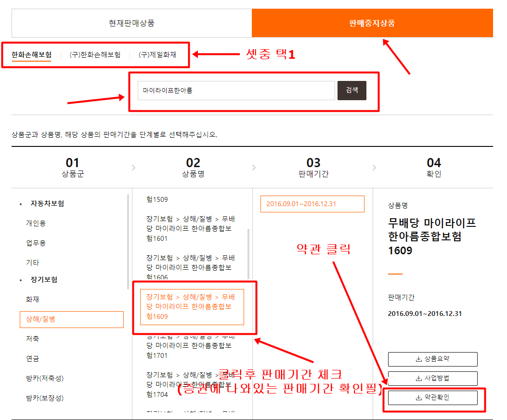Select the 험1509 product entry

click(x=157, y=199)
